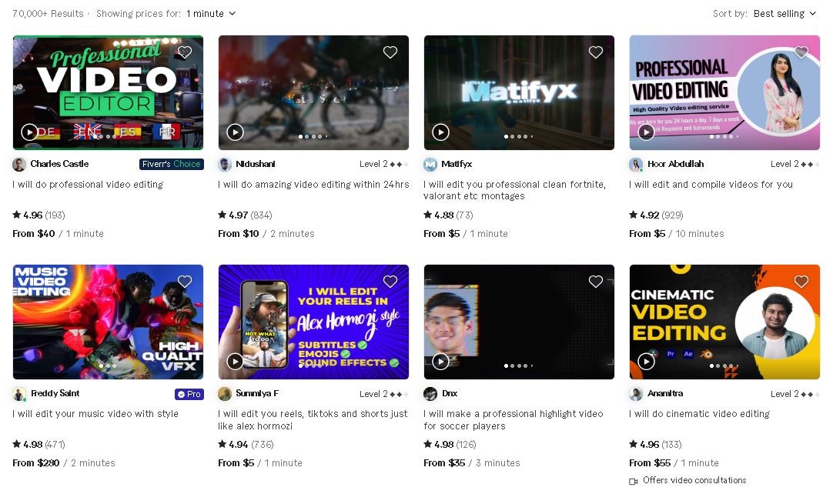Open Nidushani seller name link
Viewport: 833px width, 504px height.
(x=256, y=164)
